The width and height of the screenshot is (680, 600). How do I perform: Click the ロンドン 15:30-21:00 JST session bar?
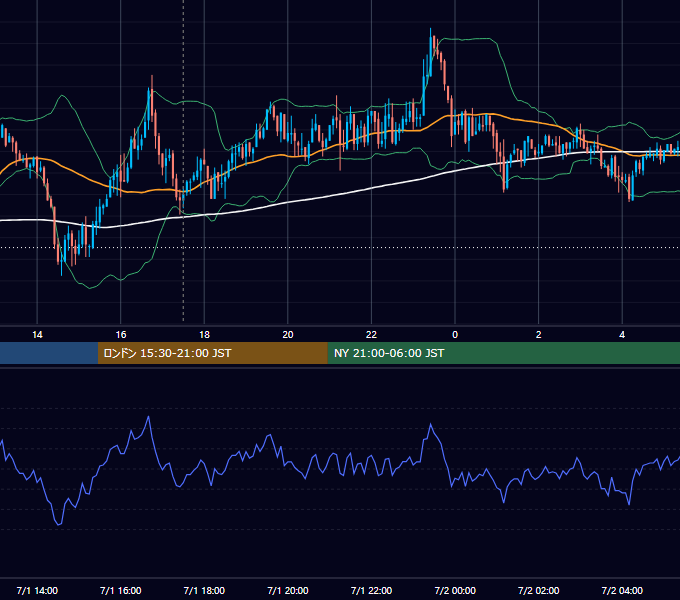tap(212, 353)
